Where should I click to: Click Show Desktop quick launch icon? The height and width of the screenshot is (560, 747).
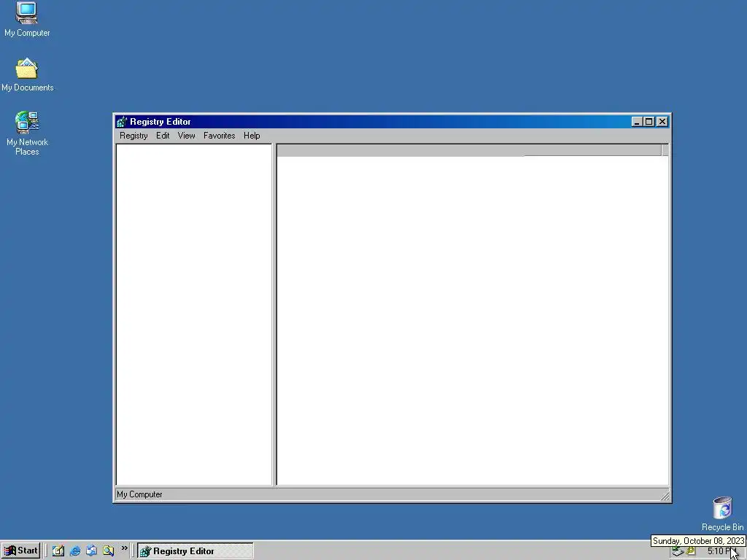[58, 551]
